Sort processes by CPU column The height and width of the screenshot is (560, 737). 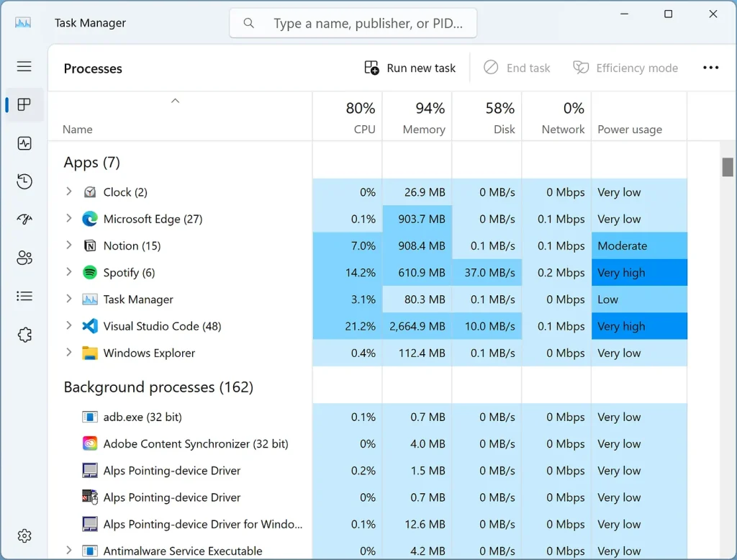[x=348, y=117]
